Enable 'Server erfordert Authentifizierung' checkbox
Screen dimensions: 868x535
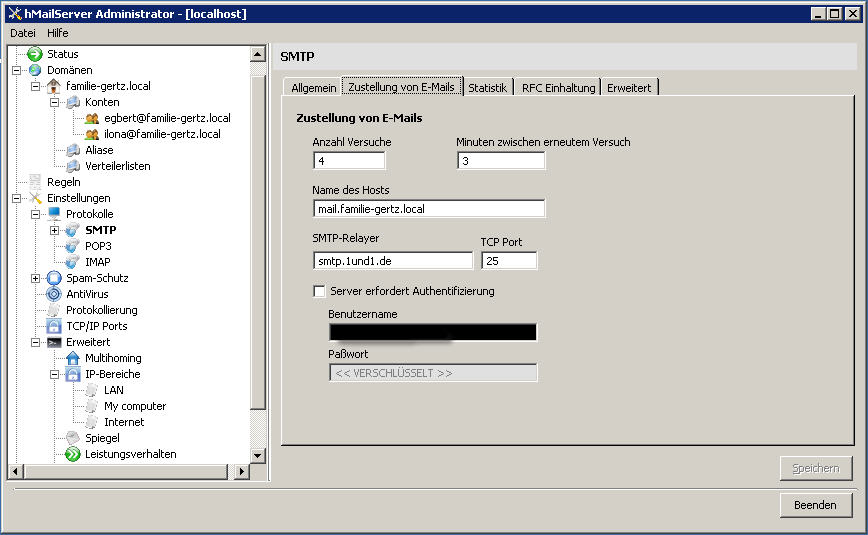point(319,291)
